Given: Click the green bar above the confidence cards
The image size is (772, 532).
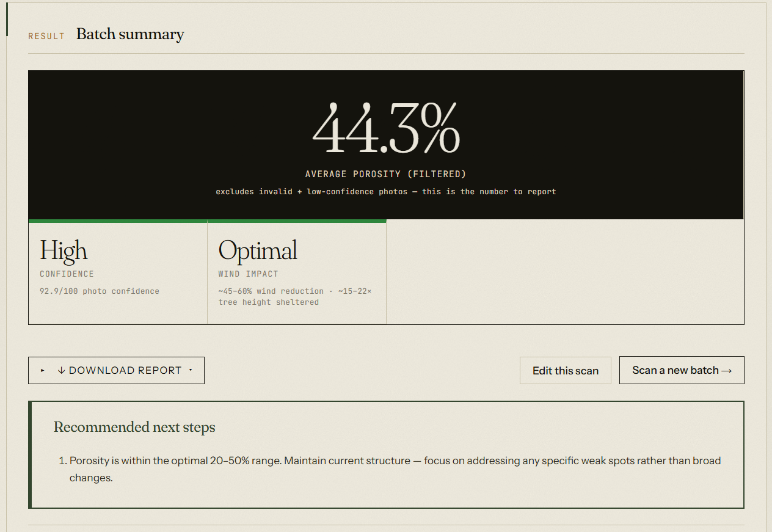Looking at the screenshot, I should [207, 221].
